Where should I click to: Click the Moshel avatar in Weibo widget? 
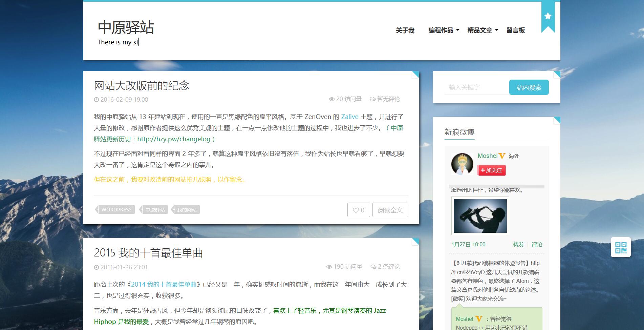[462, 164]
